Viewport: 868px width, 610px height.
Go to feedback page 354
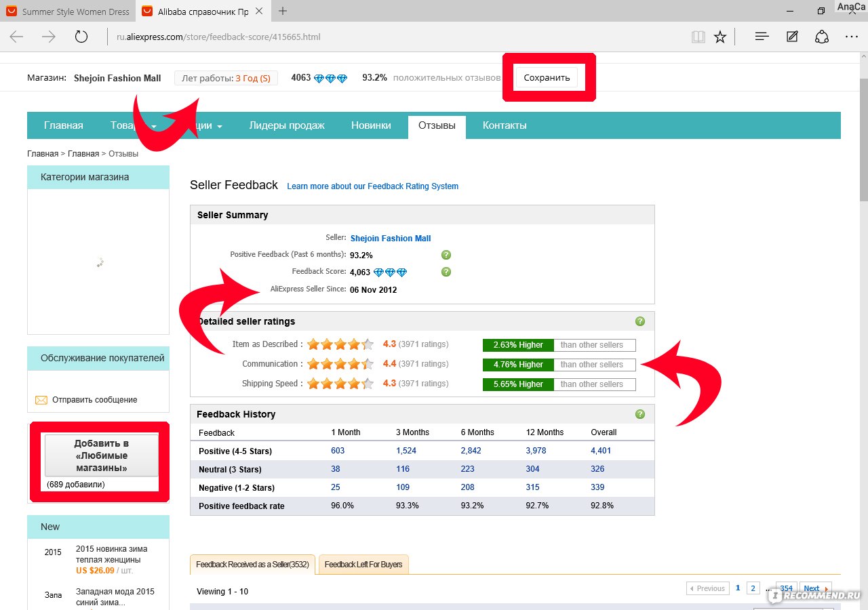click(787, 588)
